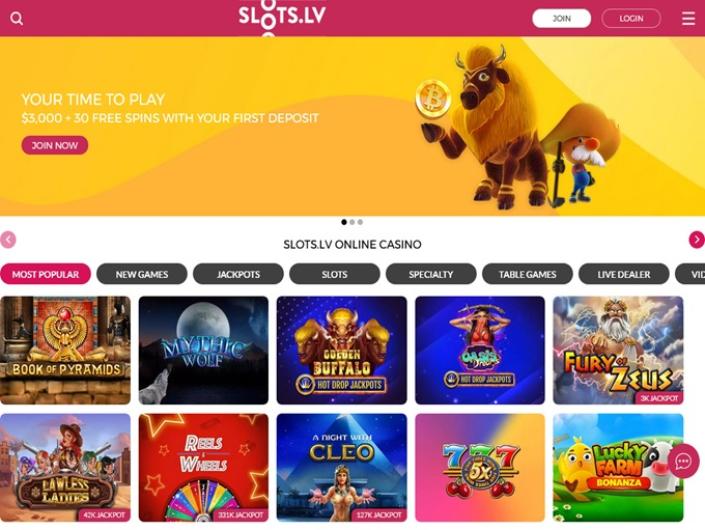The image size is (705, 530).
Task: Click the Login button
Action: pos(631,18)
